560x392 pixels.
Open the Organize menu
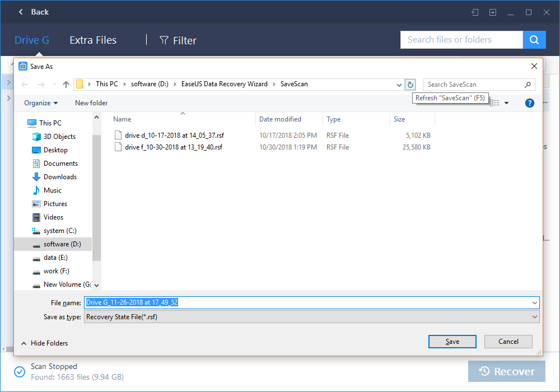(x=41, y=102)
